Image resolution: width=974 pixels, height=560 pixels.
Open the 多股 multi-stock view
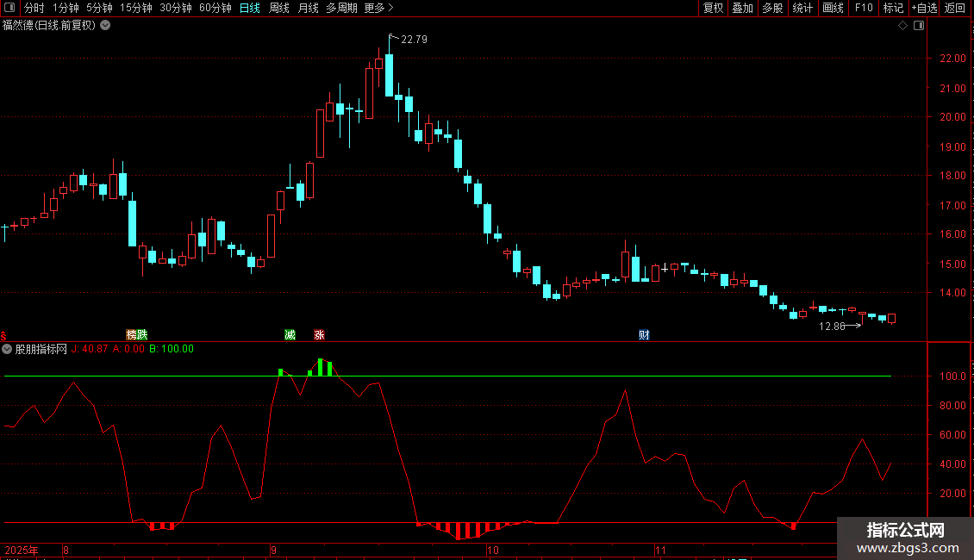click(x=772, y=8)
